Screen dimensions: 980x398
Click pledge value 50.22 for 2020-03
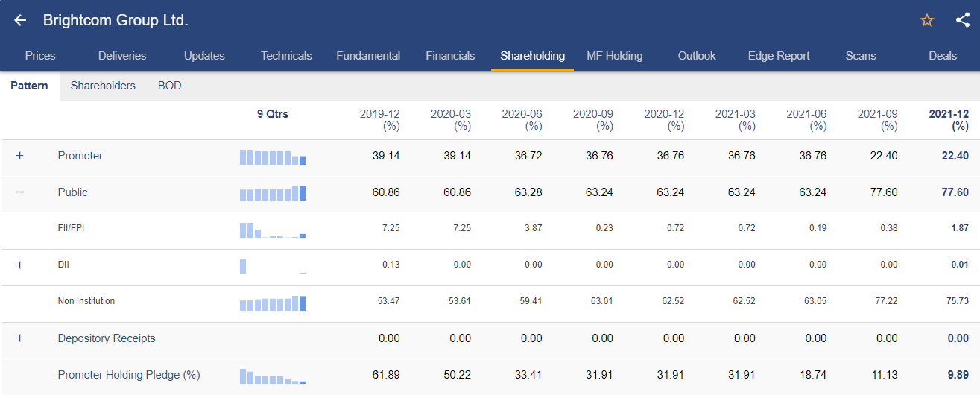457,375
